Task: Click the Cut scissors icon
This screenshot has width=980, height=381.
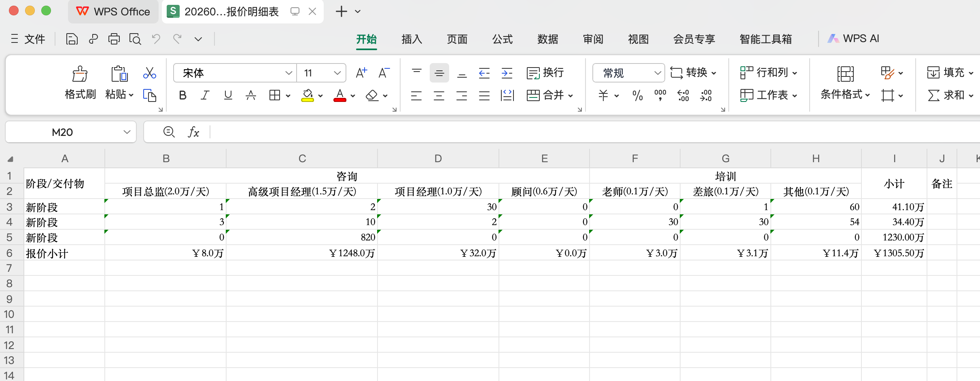Action: pos(149,73)
